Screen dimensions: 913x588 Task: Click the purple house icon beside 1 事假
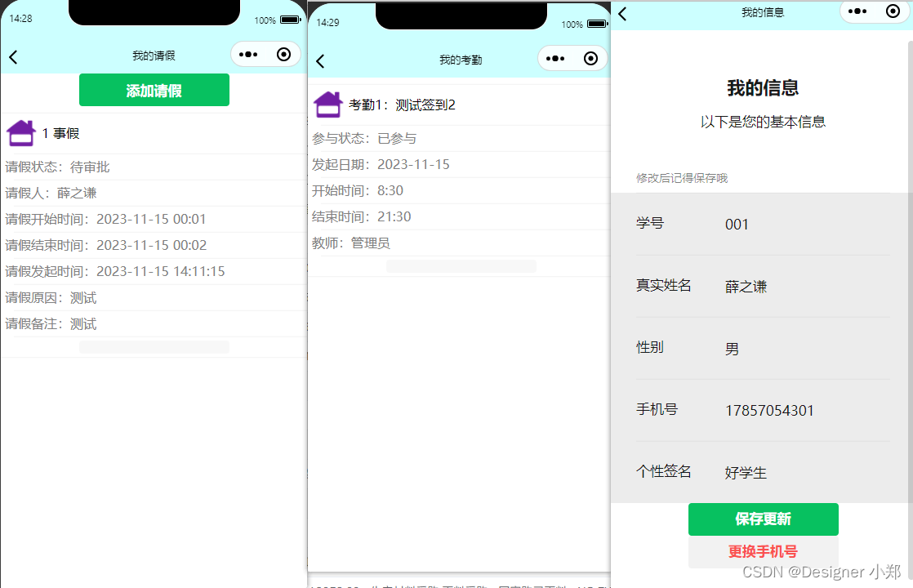click(21, 133)
